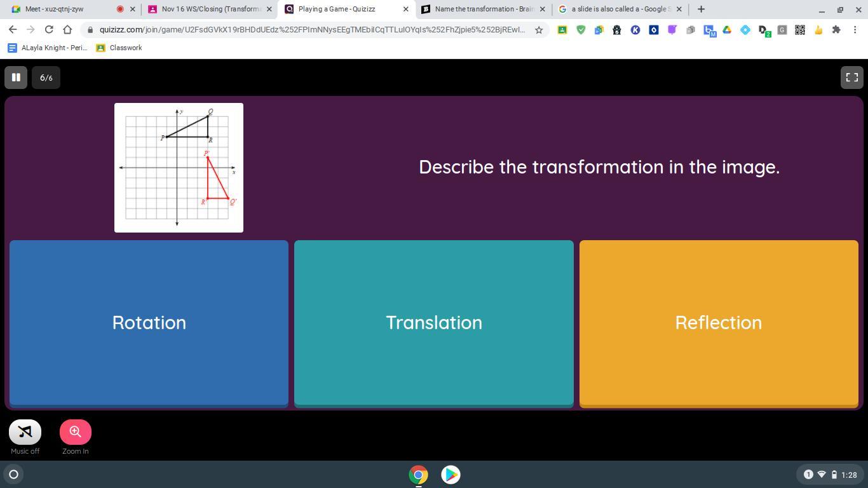The image size is (868, 488).
Task: Pause the Quizizz game
Action: tap(16, 78)
